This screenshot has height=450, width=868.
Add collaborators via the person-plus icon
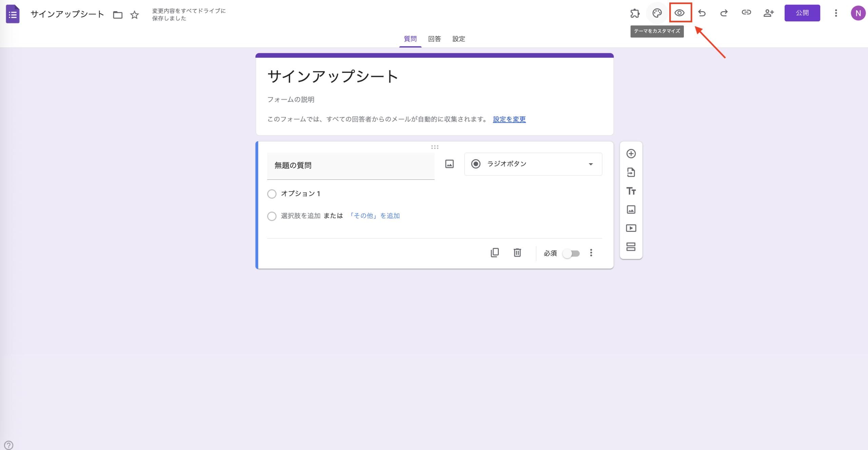pyautogui.click(x=769, y=13)
